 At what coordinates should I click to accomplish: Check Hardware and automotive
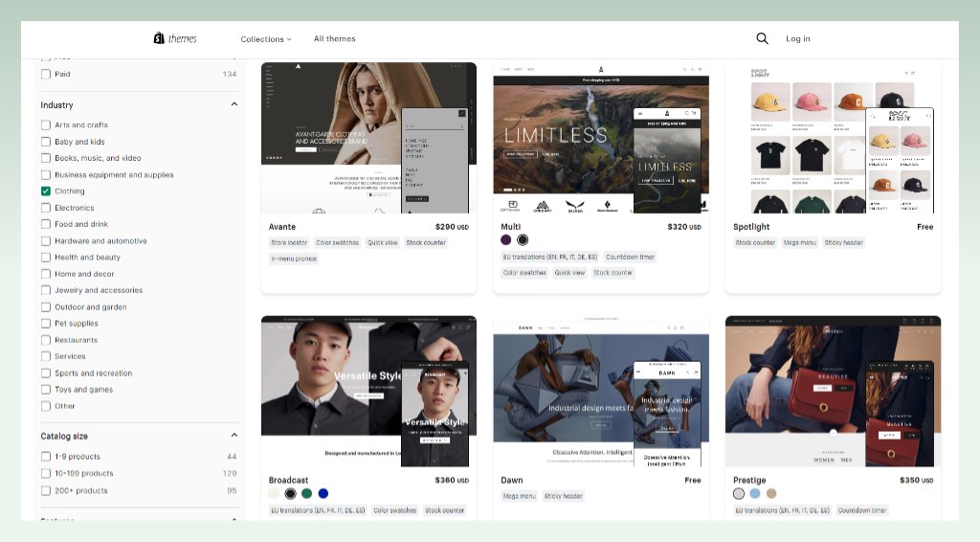[x=46, y=240]
